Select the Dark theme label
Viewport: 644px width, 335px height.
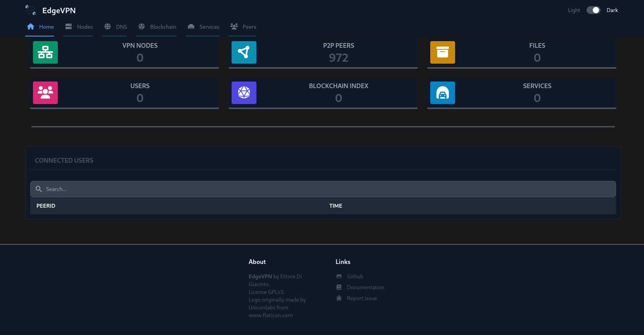tap(612, 10)
